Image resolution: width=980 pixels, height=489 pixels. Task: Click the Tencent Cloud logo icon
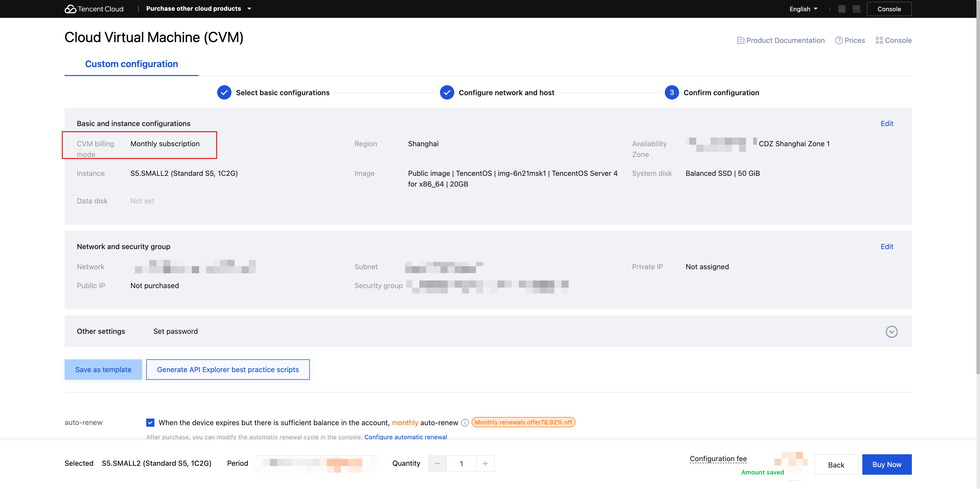[x=70, y=9]
